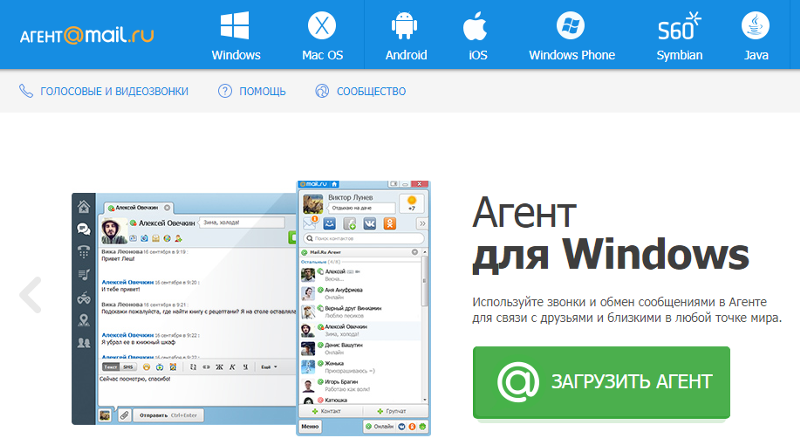Open the Symbian S60 platform
800x445 pixels.
[x=679, y=27]
